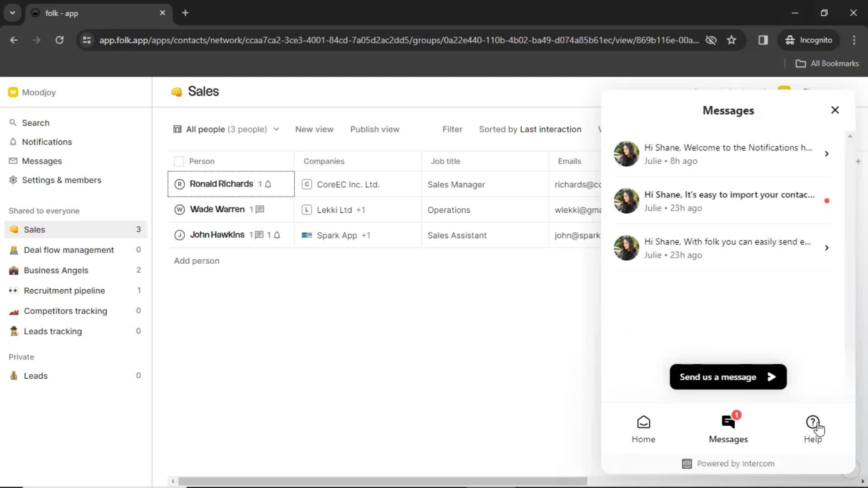Open John Hawkins contact

217,235
